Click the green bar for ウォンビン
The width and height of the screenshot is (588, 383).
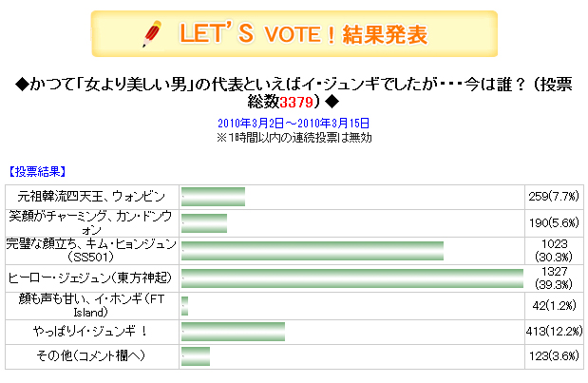[213, 197]
